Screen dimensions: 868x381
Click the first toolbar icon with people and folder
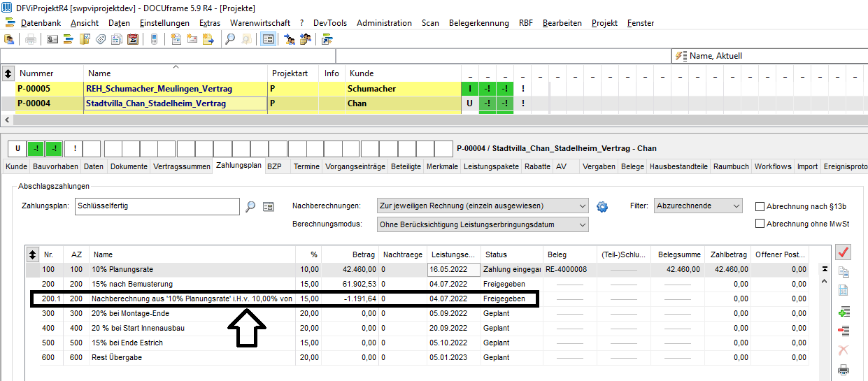pyautogui.click(x=9, y=39)
